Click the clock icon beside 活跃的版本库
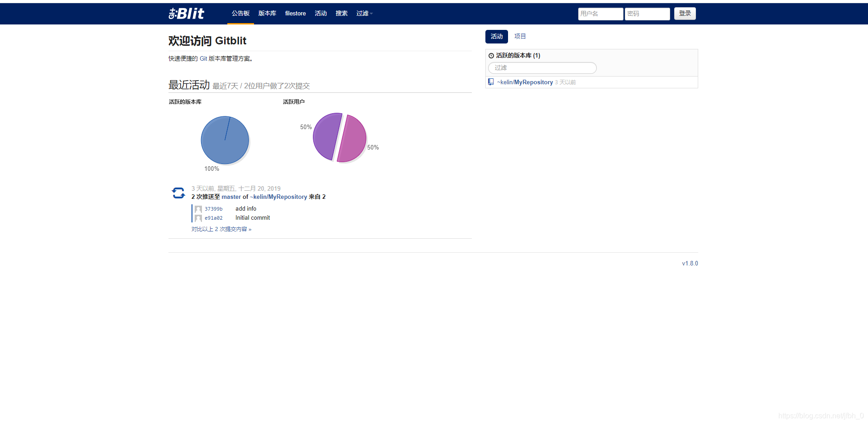The image size is (868, 424). [x=491, y=56]
